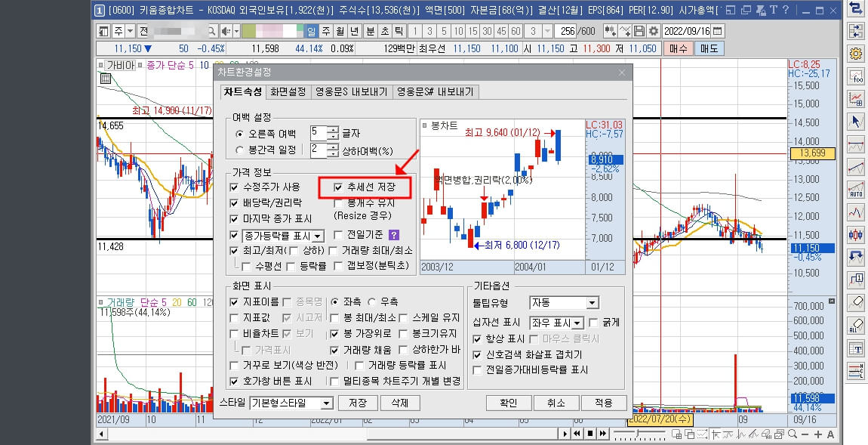Screen dimensions: 868x445
Task: Open the 십자선 표시 좌우 표시 dropdown
Action: pos(577,323)
